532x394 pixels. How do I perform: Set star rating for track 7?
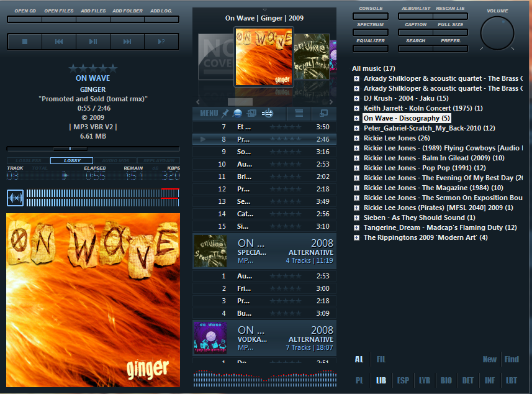[286, 127]
